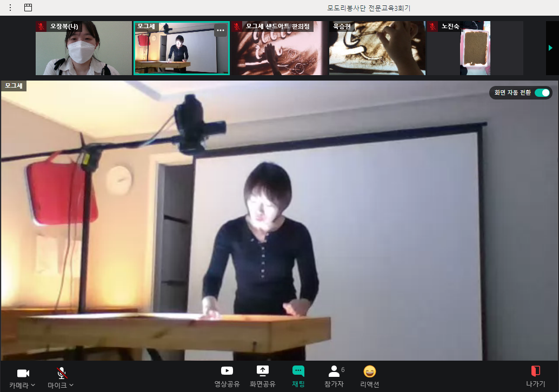Image resolution: width=559 pixels, height=392 pixels.
Task: Unmute using the crossed microphone icon
Action: click(62, 373)
